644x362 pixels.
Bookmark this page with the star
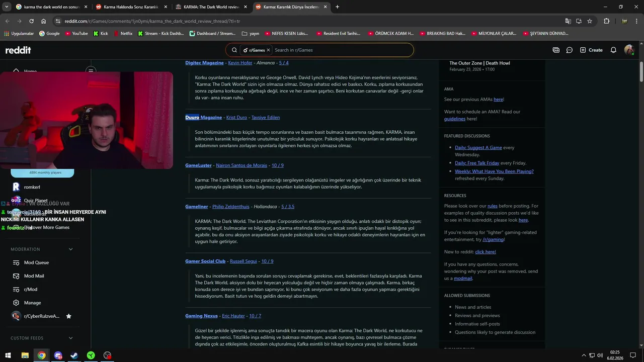(x=590, y=21)
